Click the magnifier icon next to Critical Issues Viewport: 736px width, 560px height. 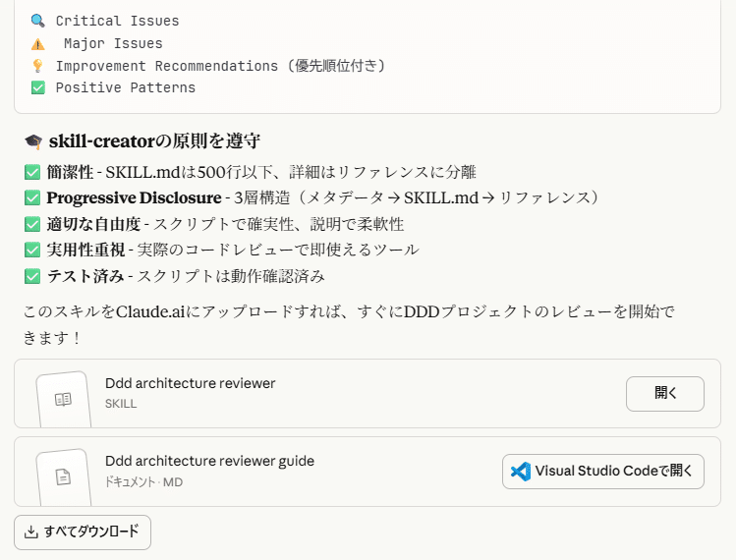coord(37,21)
